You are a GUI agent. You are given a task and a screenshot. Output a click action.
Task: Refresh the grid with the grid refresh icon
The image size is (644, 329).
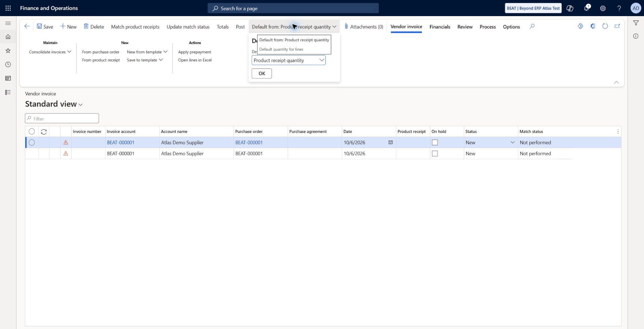click(x=44, y=132)
